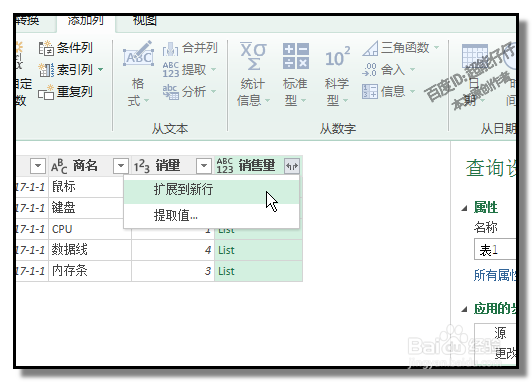Switch to the 视图 (View) tab

pyautogui.click(x=145, y=21)
